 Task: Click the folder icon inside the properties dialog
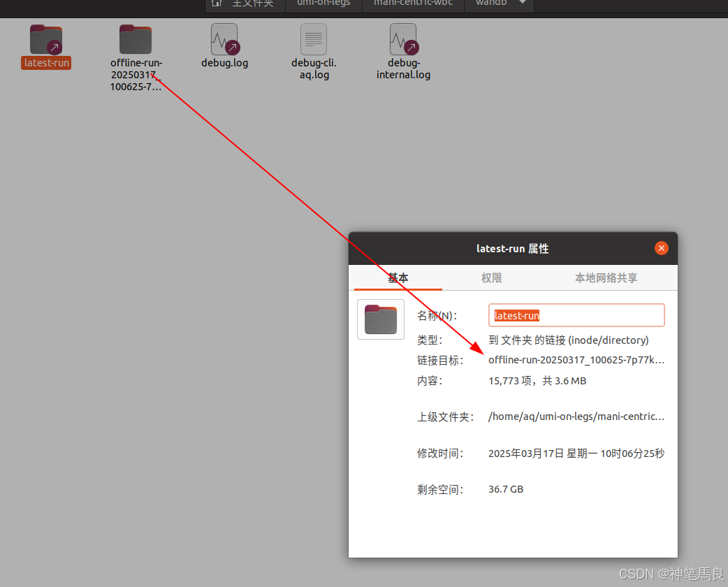click(x=380, y=319)
